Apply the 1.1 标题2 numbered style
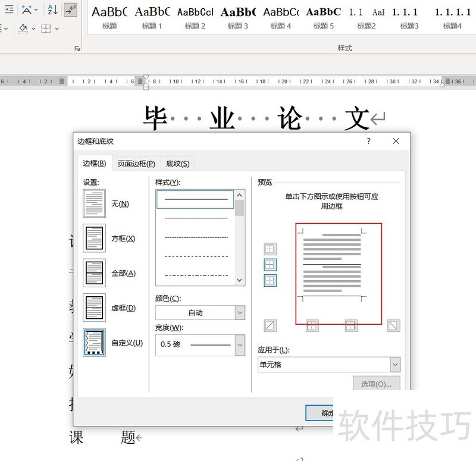The width and height of the screenshot is (476, 461). pyautogui.click(x=366, y=18)
